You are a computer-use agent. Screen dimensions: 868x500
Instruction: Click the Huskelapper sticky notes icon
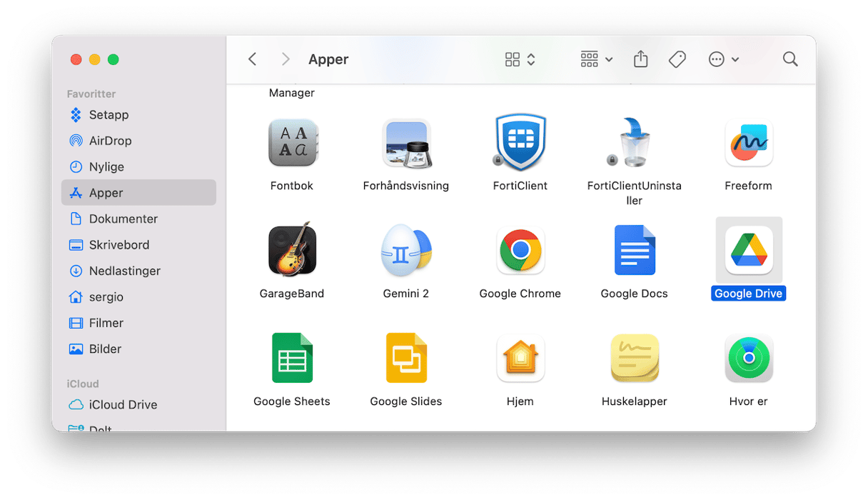(x=634, y=359)
